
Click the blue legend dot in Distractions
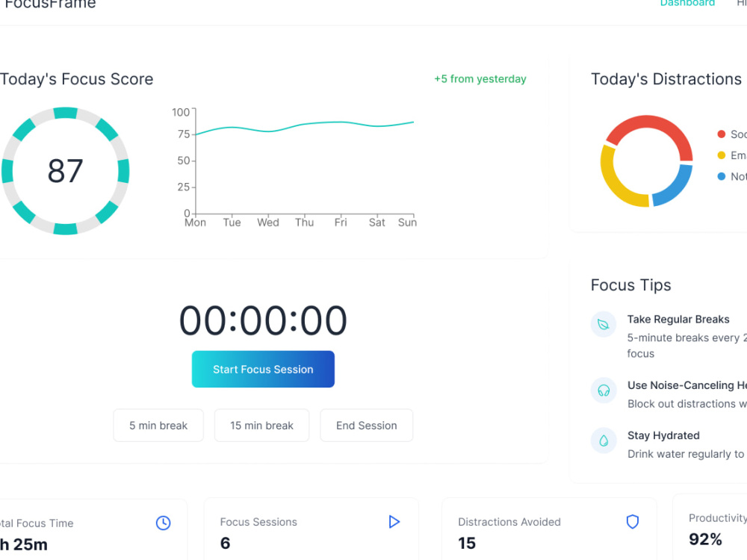(x=722, y=176)
